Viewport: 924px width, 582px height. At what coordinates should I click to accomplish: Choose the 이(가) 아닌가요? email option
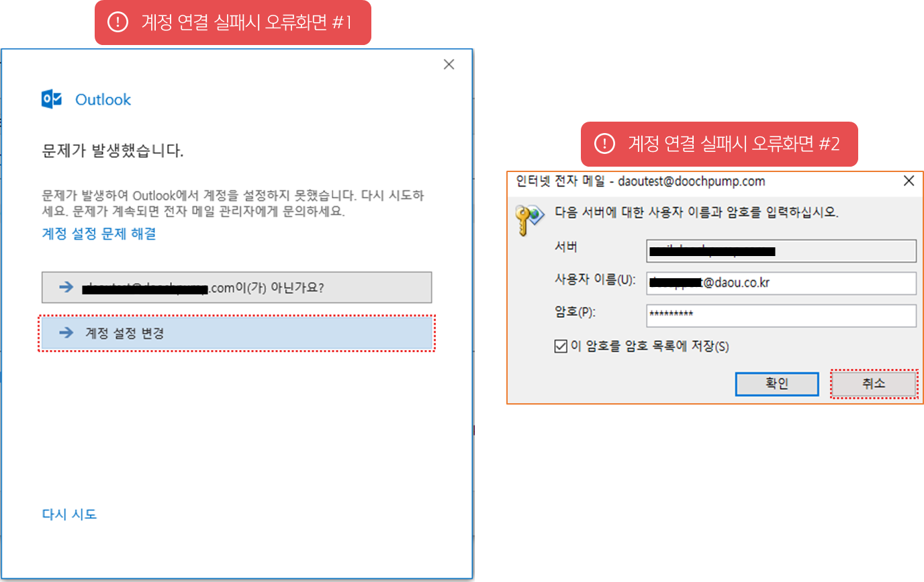click(236, 288)
